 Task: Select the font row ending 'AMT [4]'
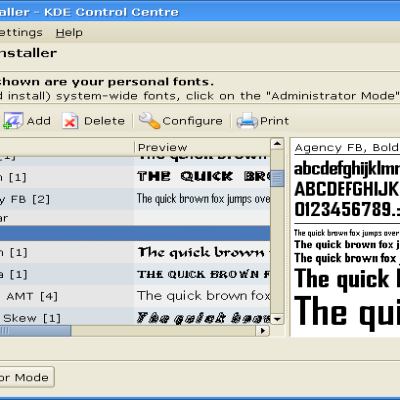pos(135,296)
